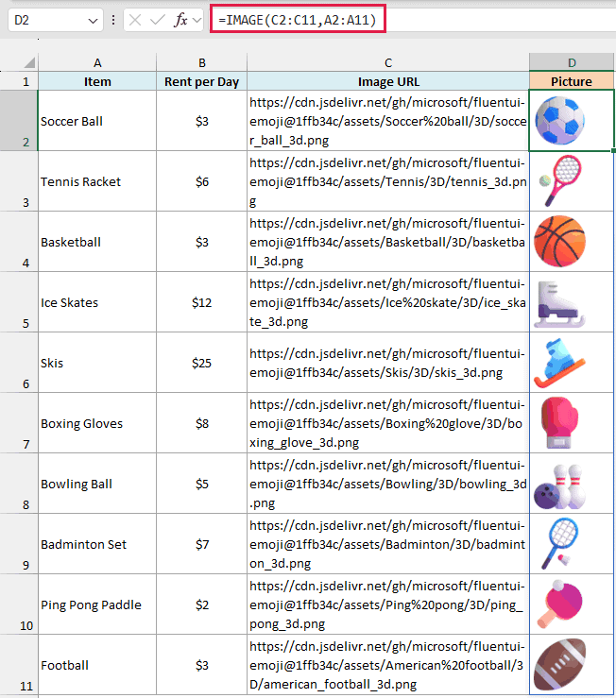Click the soccer ball picture
This screenshot has width=616, height=698.
(560, 121)
